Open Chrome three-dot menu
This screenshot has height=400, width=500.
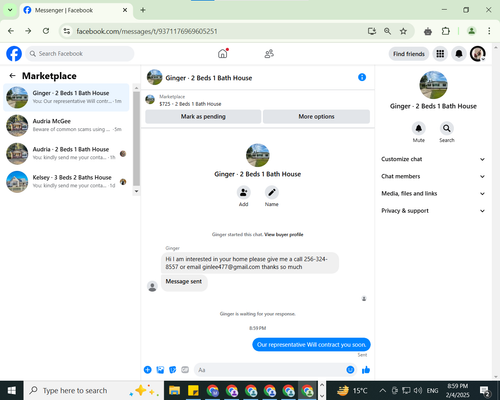pyautogui.click(x=489, y=31)
